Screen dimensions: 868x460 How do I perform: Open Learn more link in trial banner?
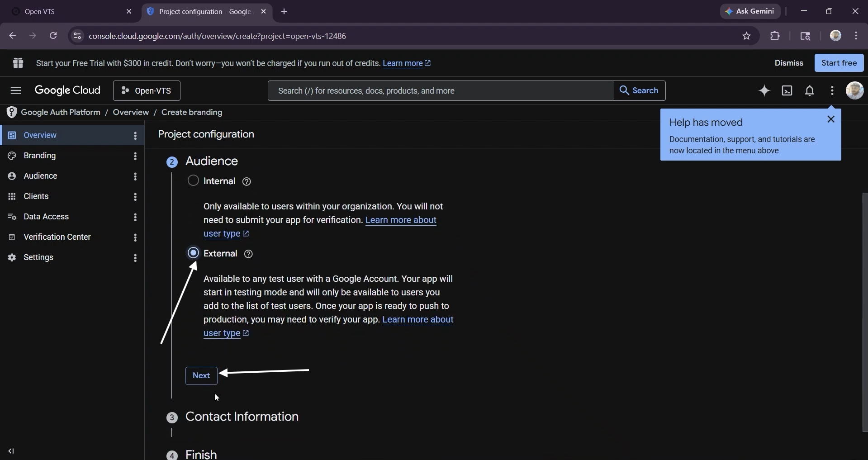(x=407, y=63)
